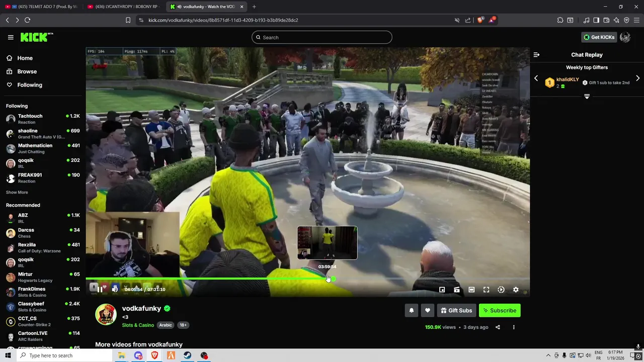Expand the gifters leaderboard handle
Screen dimensions: 644x362
587,96
